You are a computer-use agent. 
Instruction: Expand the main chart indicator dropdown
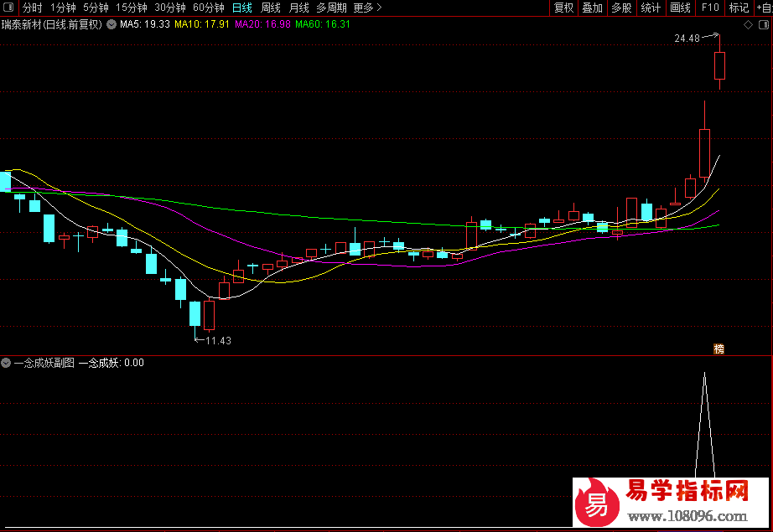pos(112,24)
